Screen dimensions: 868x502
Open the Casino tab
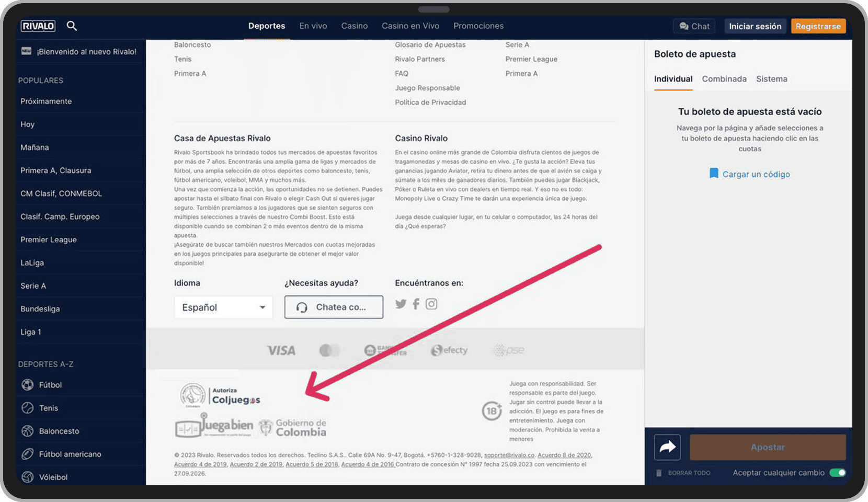[355, 26]
